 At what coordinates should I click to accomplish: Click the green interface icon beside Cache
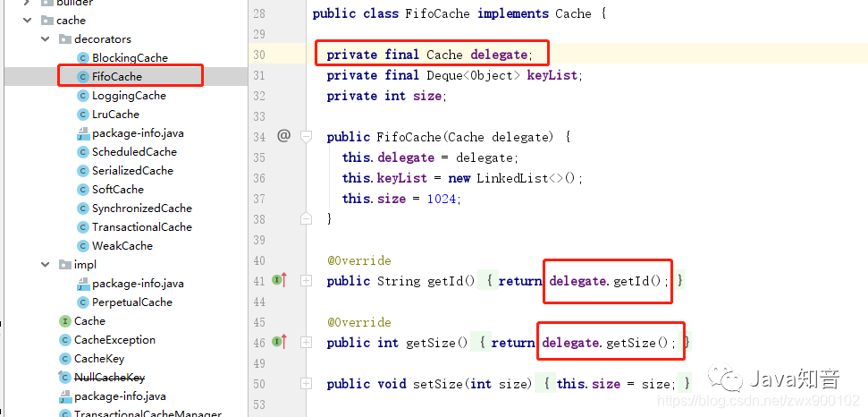tap(64, 321)
